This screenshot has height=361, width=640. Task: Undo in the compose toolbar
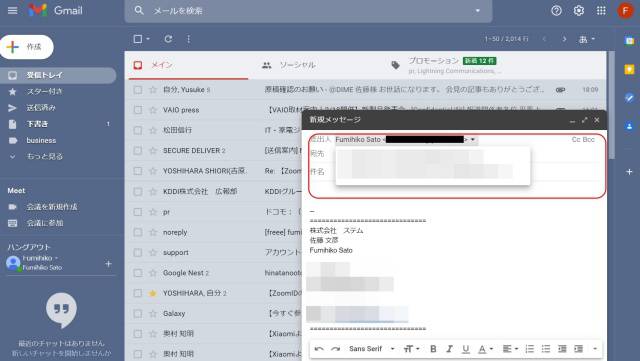click(x=319, y=349)
